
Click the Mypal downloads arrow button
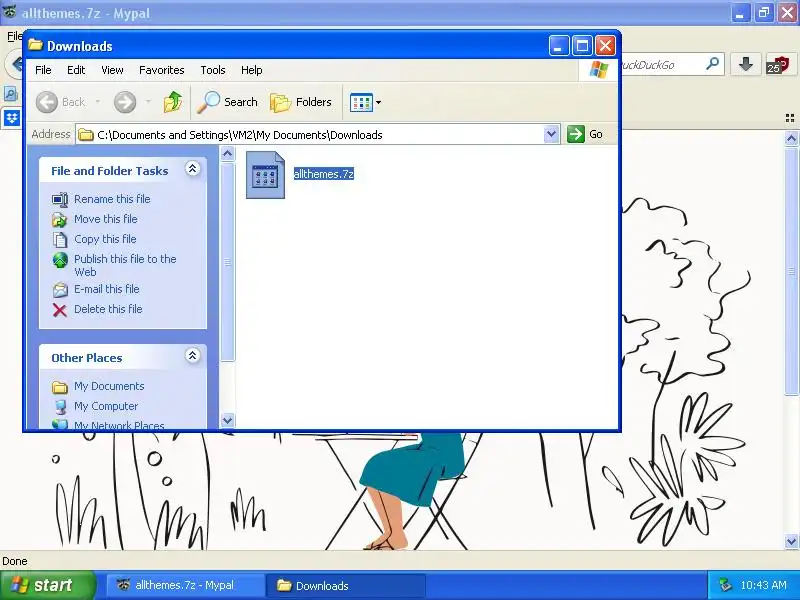click(746, 64)
